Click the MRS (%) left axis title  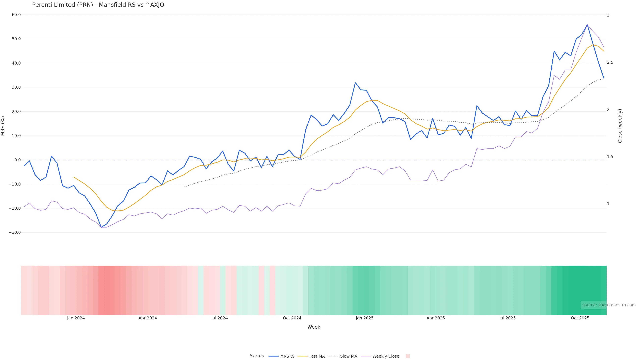click(3, 126)
